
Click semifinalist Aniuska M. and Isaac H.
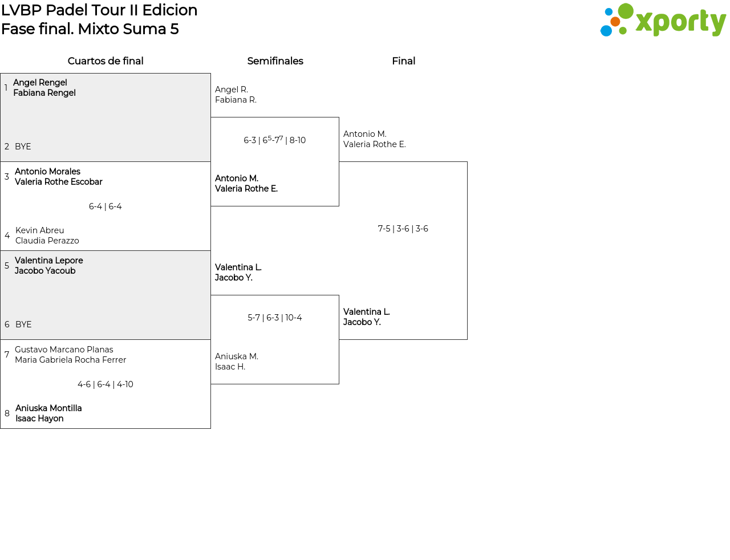click(x=237, y=362)
